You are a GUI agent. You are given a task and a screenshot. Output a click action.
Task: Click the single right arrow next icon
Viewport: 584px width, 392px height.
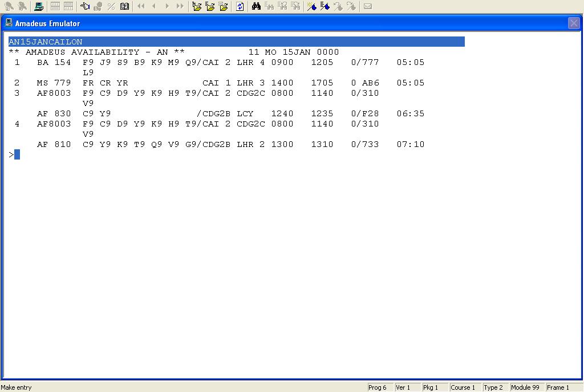point(167,6)
